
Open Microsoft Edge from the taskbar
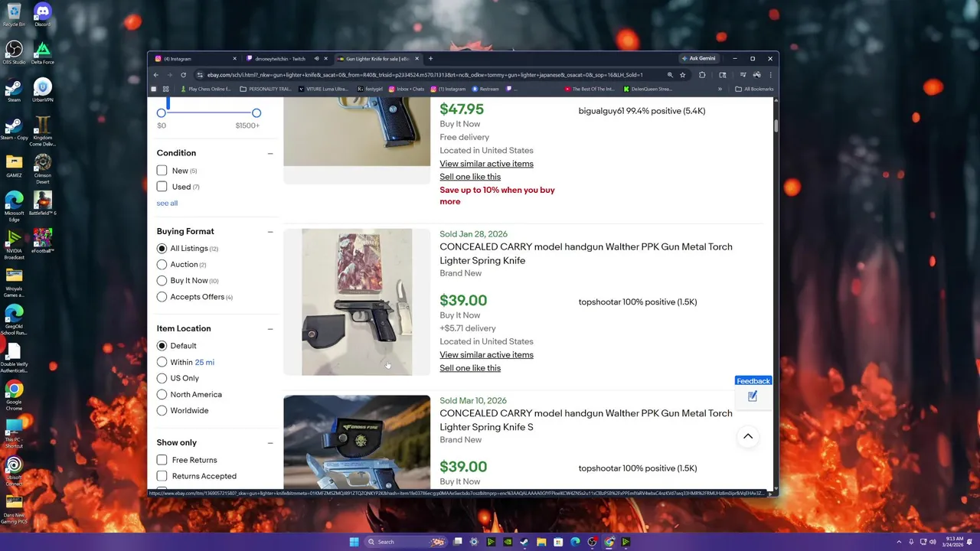click(x=575, y=542)
